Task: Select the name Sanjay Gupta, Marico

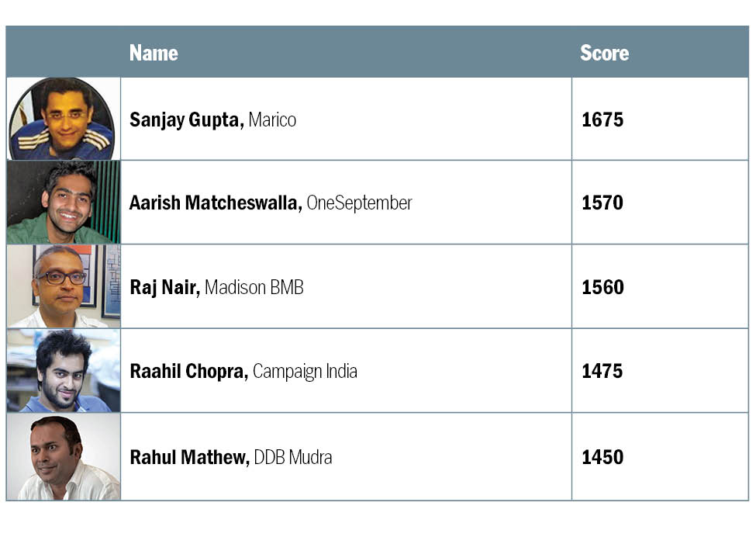Action: coord(212,120)
